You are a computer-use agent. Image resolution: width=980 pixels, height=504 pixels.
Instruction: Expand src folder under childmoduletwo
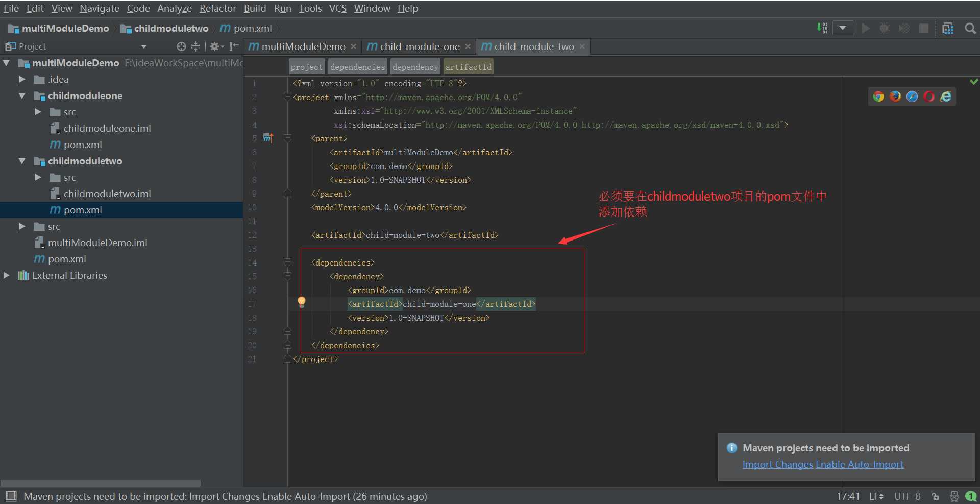point(38,177)
